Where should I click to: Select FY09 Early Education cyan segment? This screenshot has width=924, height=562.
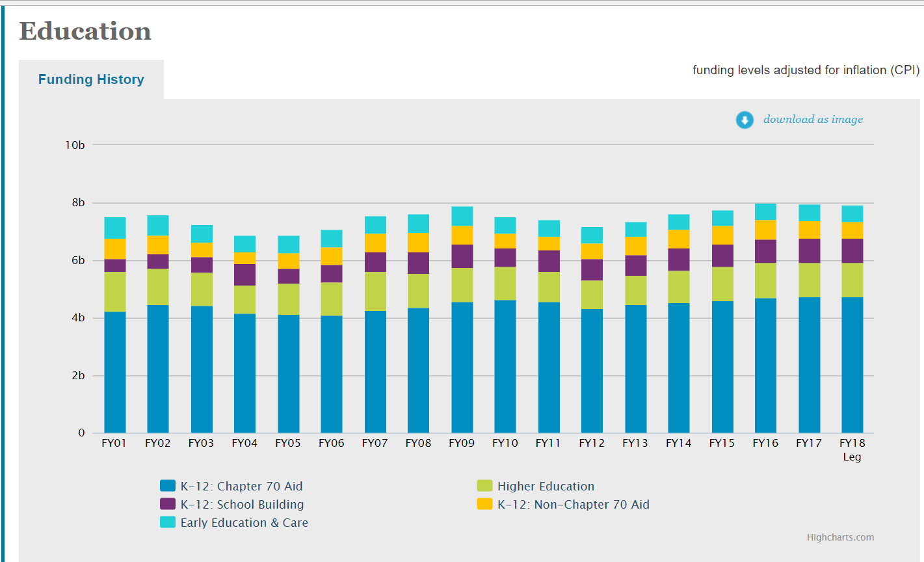pos(462,217)
